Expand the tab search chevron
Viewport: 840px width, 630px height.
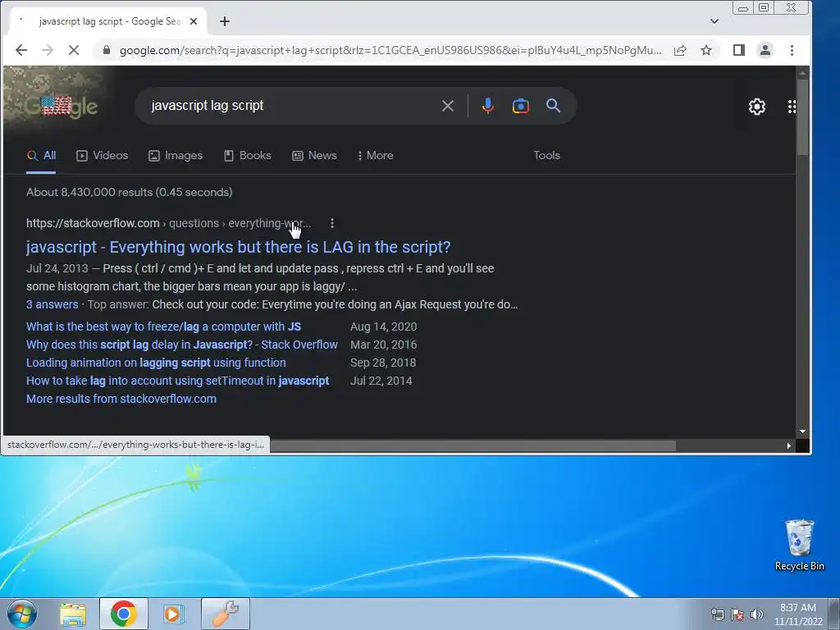[x=714, y=21]
